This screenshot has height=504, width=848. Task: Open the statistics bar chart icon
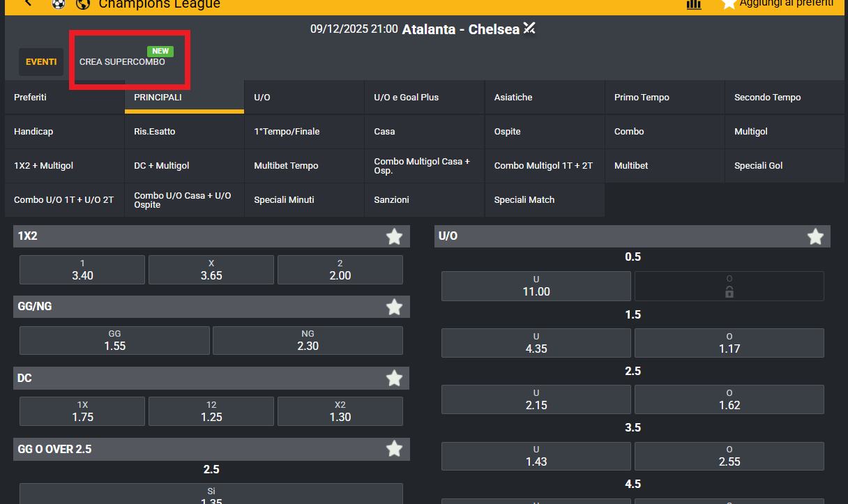pyautogui.click(x=694, y=3)
